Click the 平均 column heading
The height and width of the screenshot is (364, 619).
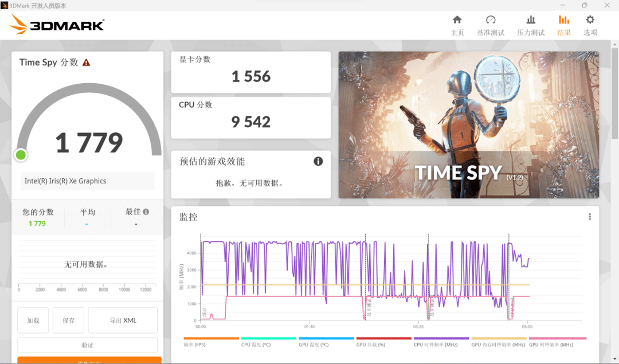tap(88, 212)
